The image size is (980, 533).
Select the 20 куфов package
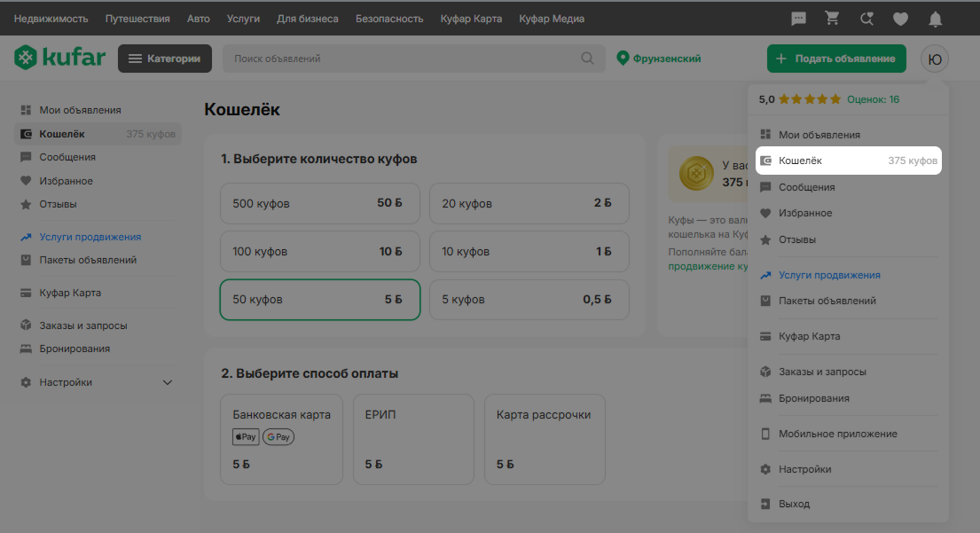529,203
